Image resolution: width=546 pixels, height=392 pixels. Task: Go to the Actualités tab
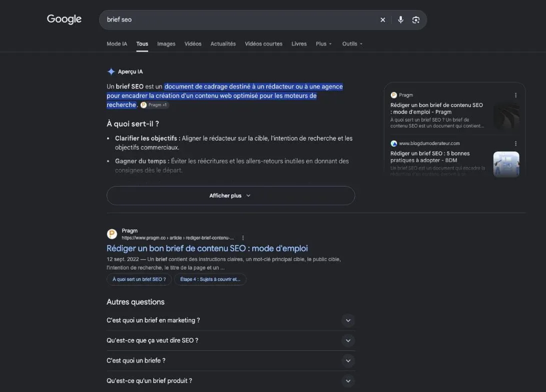tap(223, 44)
